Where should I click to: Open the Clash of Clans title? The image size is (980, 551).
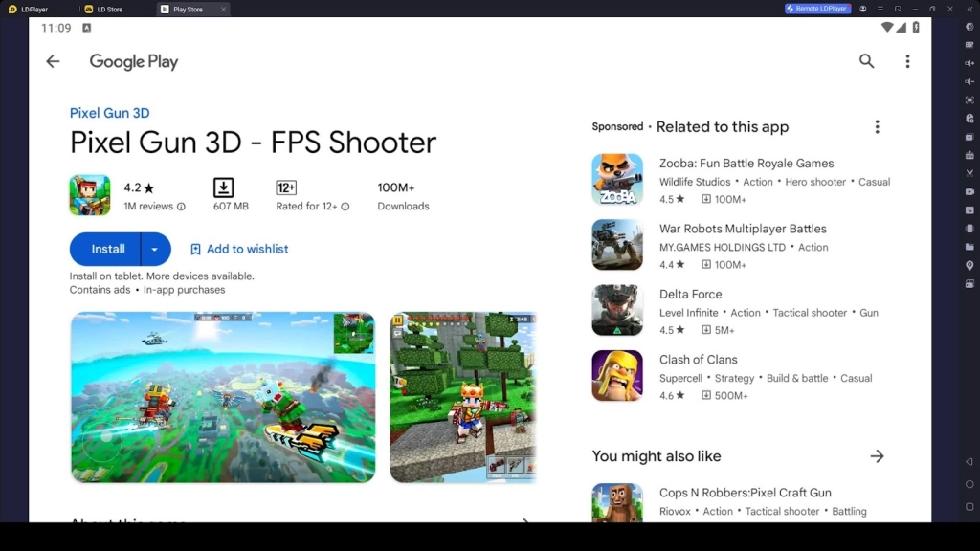tap(698, 360)
